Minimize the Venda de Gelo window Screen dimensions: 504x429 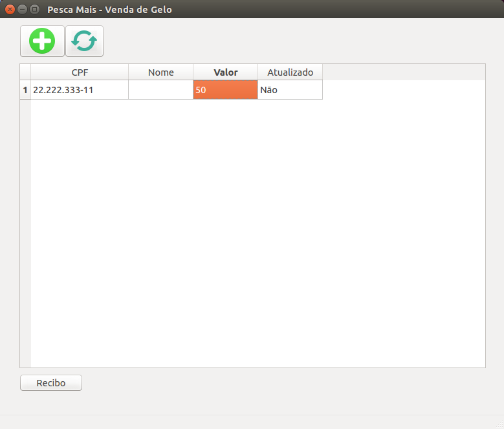tap(22, 9)
